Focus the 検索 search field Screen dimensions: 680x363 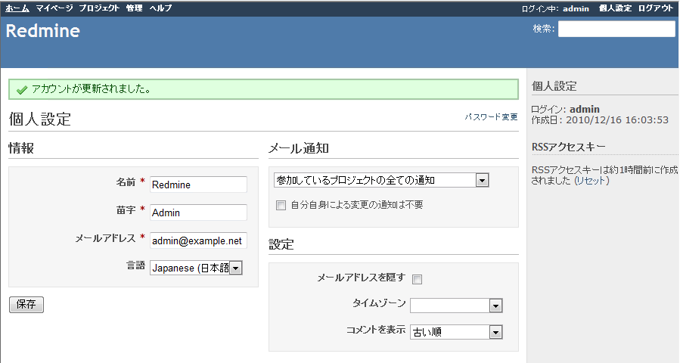616,29
